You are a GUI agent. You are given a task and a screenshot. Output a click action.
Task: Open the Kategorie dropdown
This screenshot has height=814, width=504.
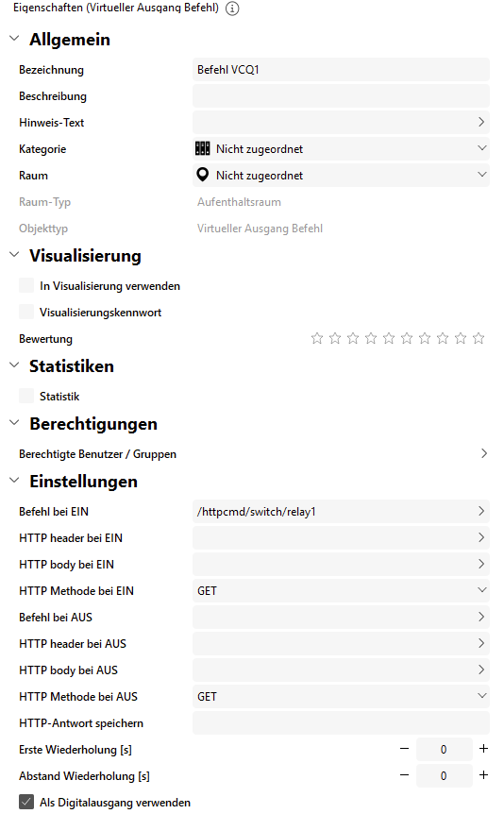point(341,149)
